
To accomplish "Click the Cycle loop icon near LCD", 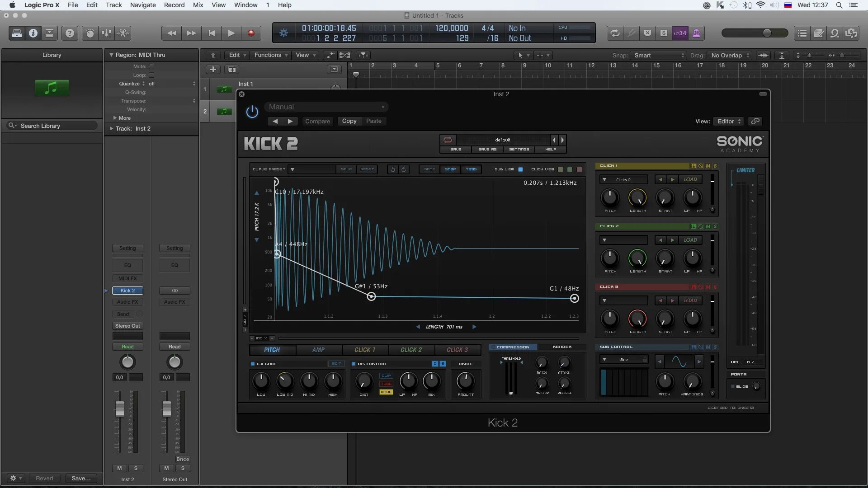I will click(x=614, y=33).
